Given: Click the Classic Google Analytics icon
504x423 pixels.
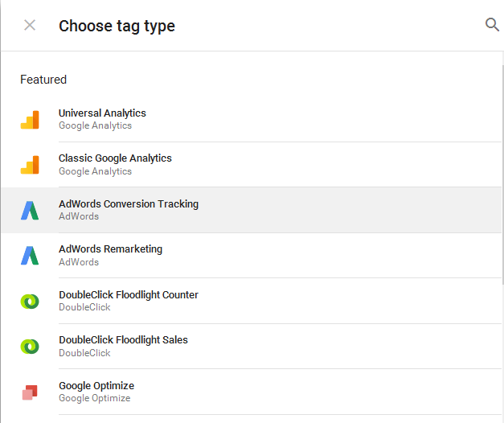Looking at the screenshot, I should click(x=30, y=164).
